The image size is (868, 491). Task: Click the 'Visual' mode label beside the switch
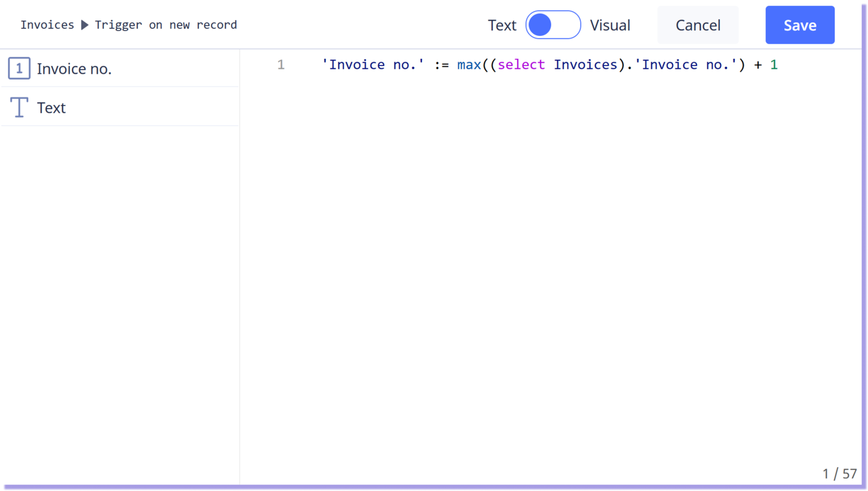[x=610, y=25]
